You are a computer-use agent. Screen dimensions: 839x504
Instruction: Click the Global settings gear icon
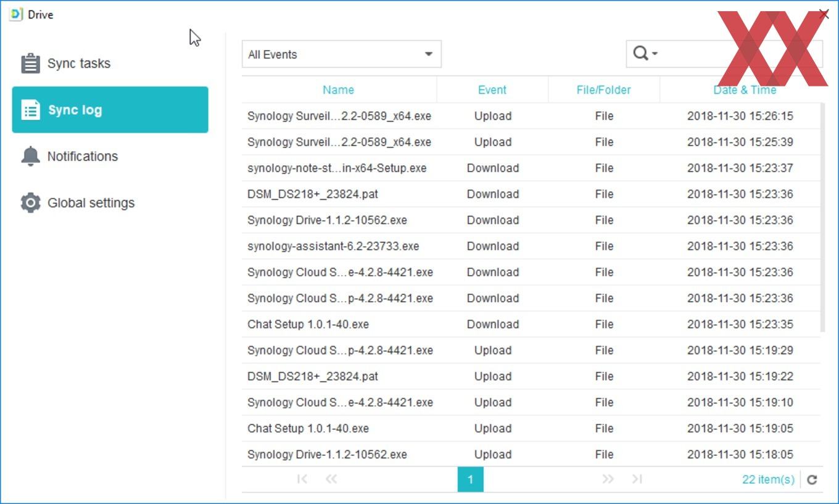(x=30, y=203)
